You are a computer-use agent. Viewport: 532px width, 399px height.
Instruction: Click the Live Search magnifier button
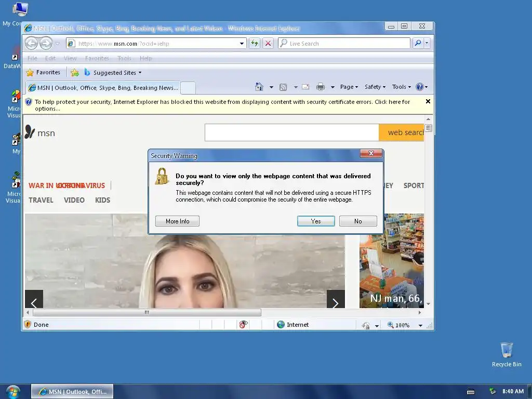418,43
